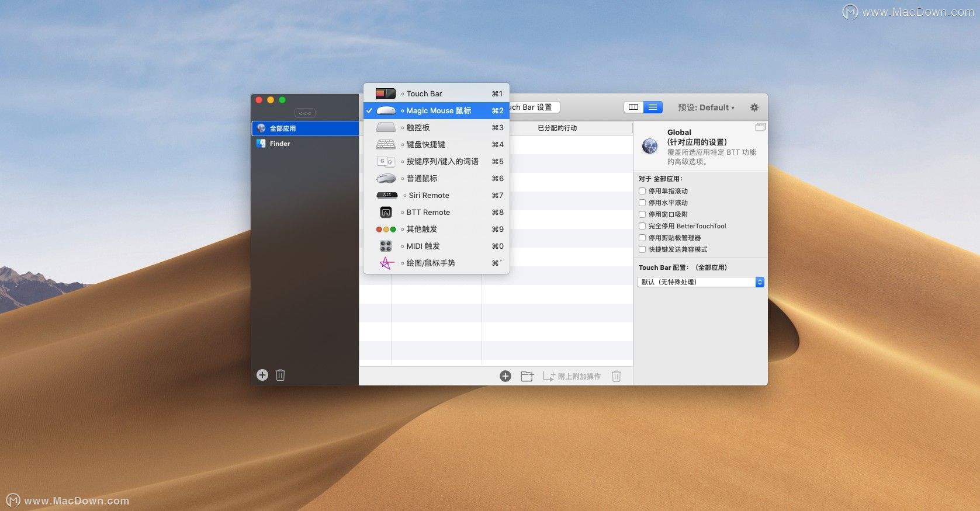Select 按键序列/键入的词语 menu entry

pyautogui.click(x=437, y=161)
